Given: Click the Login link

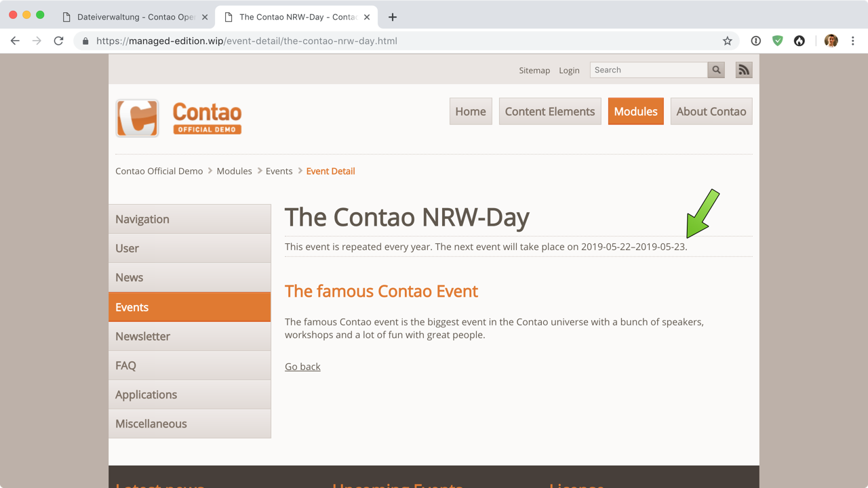Looking at the screenshot, I should point(569,70).
